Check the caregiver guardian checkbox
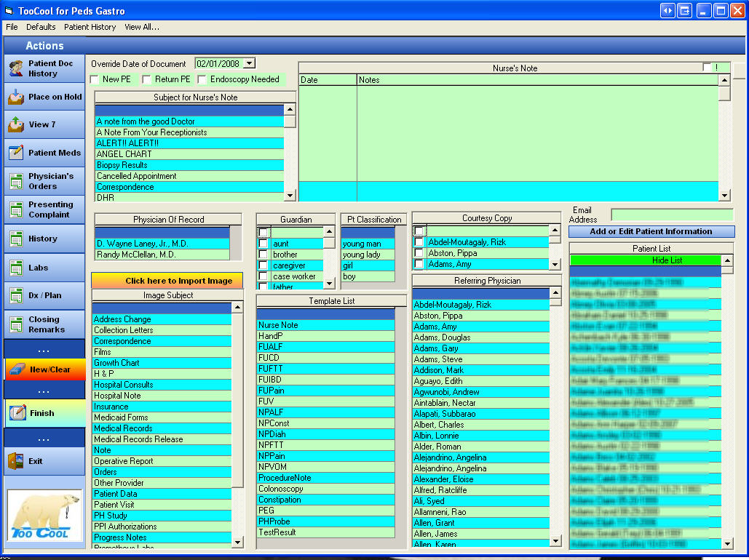This screenshot has width=749, height=560. click(x=263, y=265)
